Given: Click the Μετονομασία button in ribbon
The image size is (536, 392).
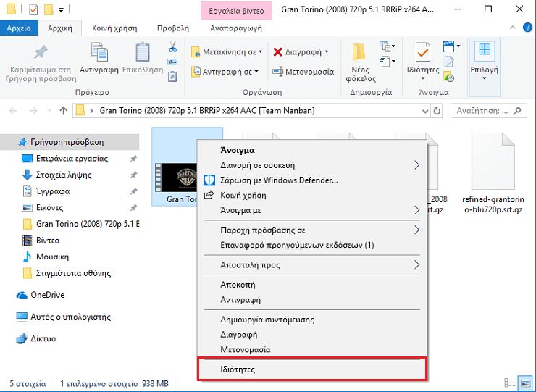Looking at the screenshot, I should pyautogui.click(x=303, y=72).
